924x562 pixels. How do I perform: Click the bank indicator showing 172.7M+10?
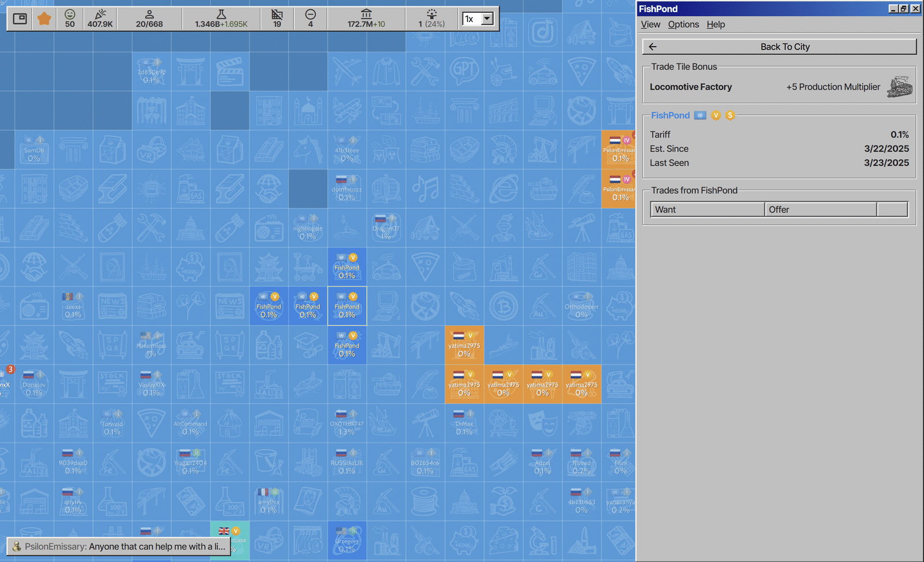pyautogui.click(x=366, y=18)
